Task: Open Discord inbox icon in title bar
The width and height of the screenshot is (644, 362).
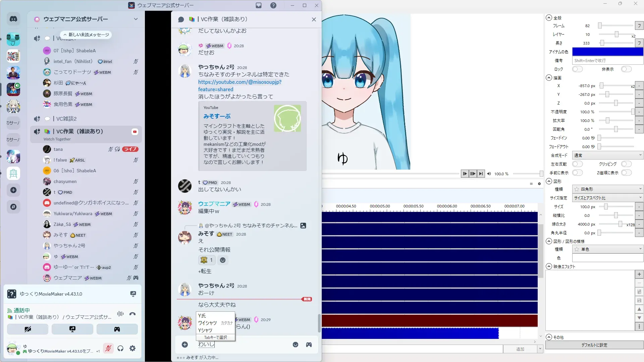Action: click(259, 5)
